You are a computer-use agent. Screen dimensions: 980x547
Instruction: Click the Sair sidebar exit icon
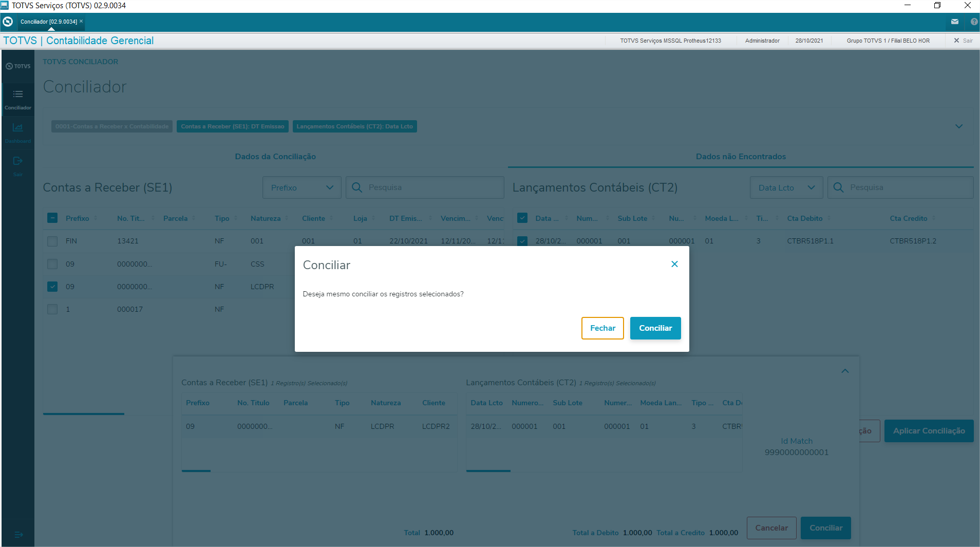[18, 166]
